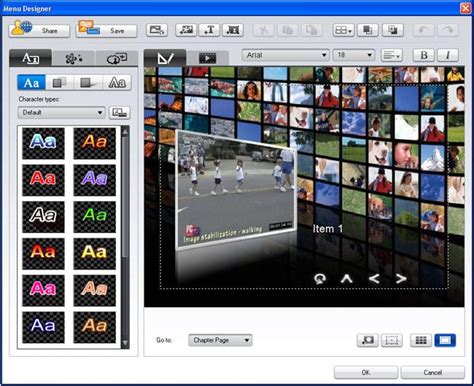Choose the red Aa text preset
This screenshot has height=386, width=474.
pos(43,180)
